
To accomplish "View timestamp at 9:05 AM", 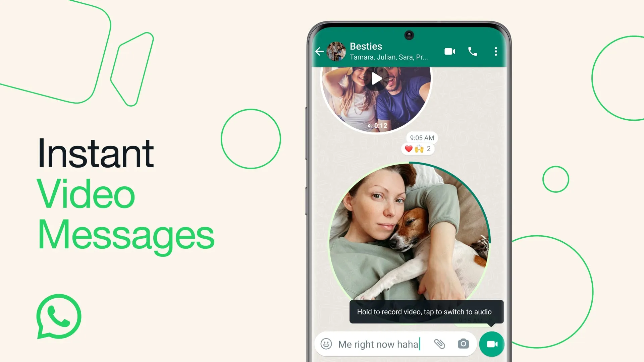I will point(421,137).
